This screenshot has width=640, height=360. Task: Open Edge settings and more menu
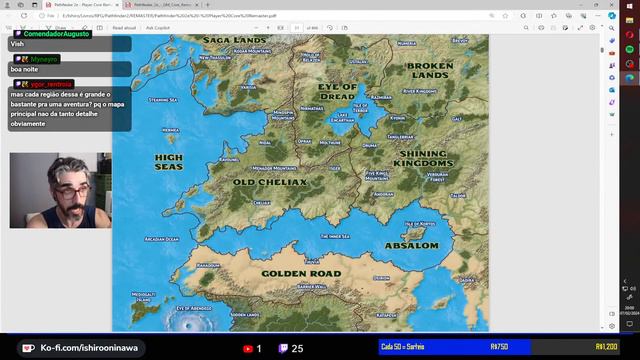click(x=598, y=16)
